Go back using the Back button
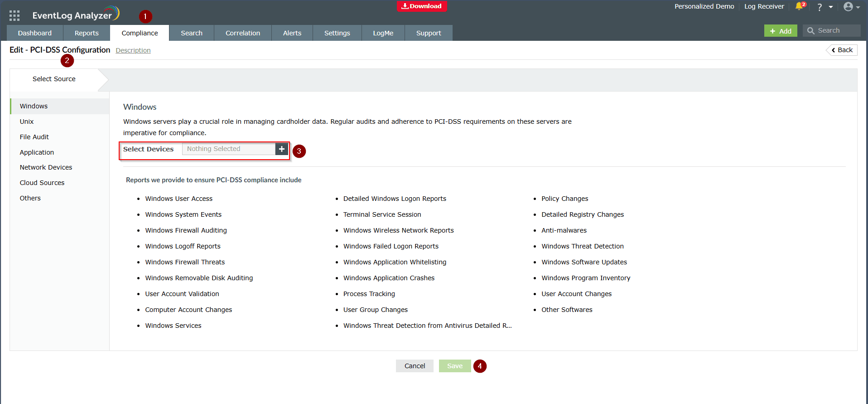 click(x=842, y=50)
